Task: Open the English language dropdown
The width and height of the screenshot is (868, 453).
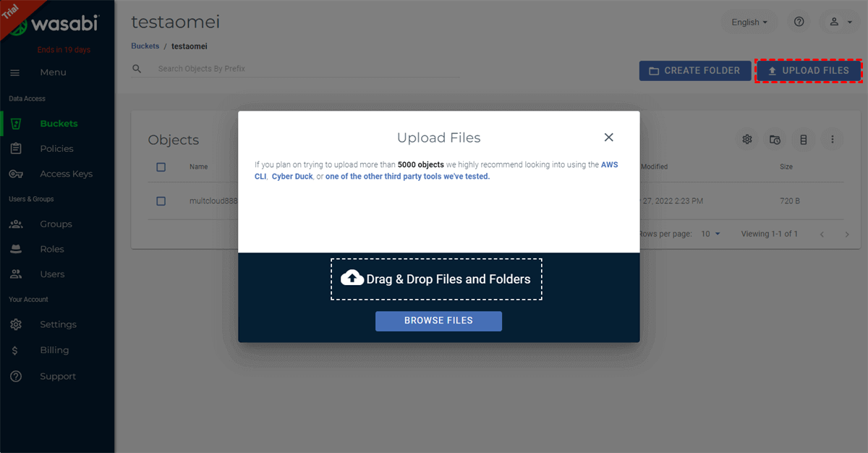Action: (x=749, y=22)
